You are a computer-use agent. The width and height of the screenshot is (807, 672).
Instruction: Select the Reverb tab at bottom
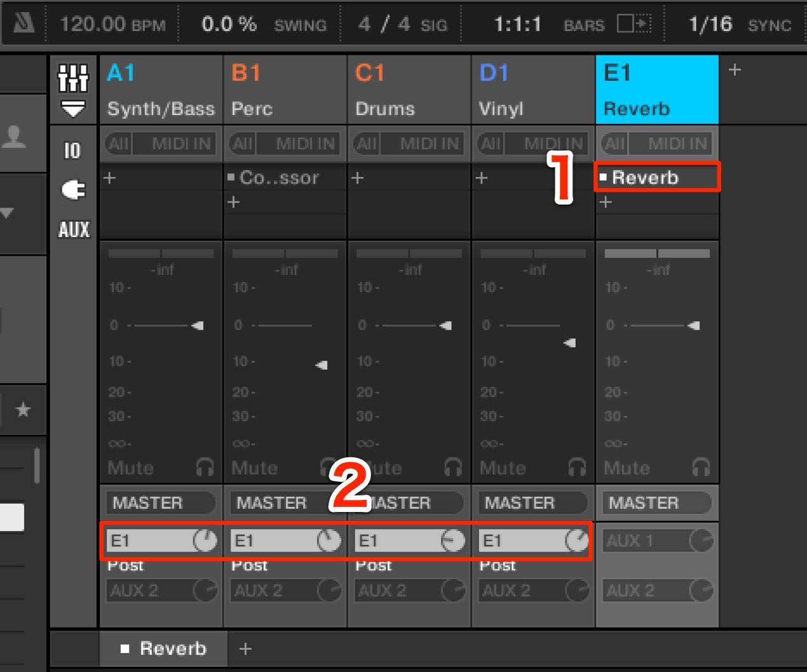(x=163, y=648)
